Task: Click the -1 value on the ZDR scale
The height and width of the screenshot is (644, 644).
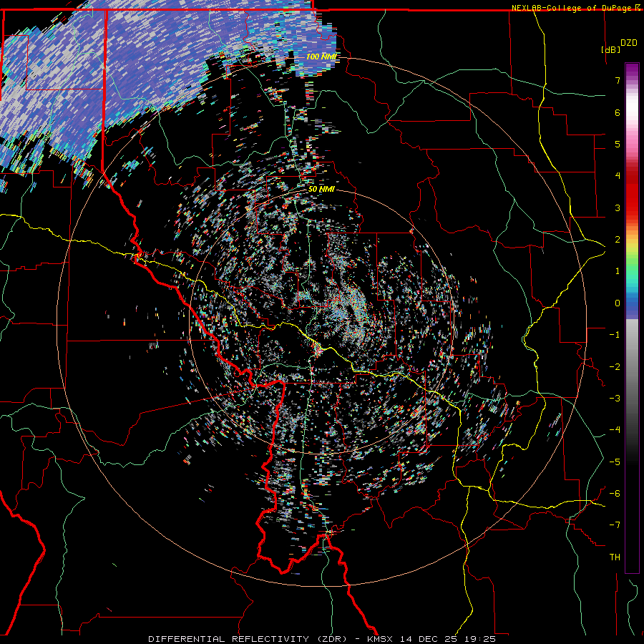Action: coord(615,335)
